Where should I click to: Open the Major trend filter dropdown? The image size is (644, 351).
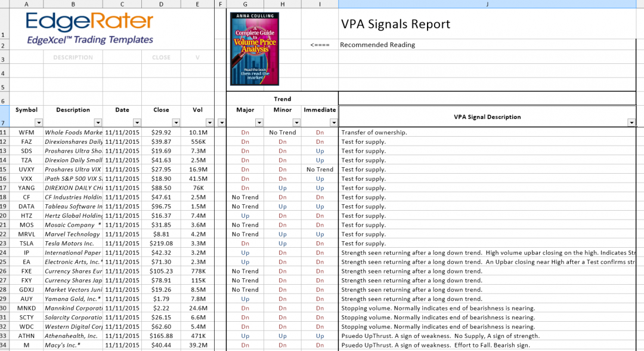[258, 122]
